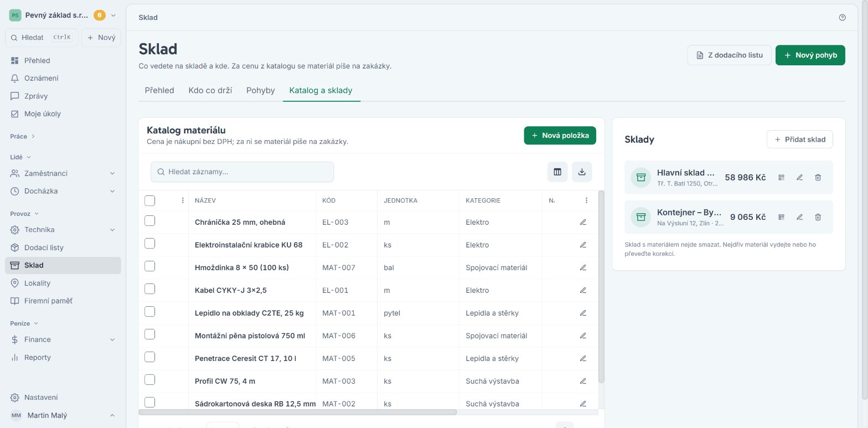Edit the Elektroinstalační krabice KU 68 row

[583, 245]
